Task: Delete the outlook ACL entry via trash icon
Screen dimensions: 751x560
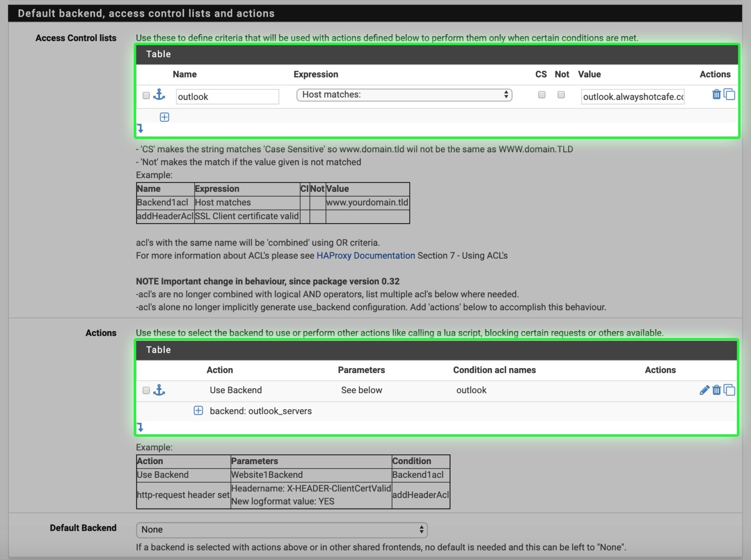Action: 716,94
